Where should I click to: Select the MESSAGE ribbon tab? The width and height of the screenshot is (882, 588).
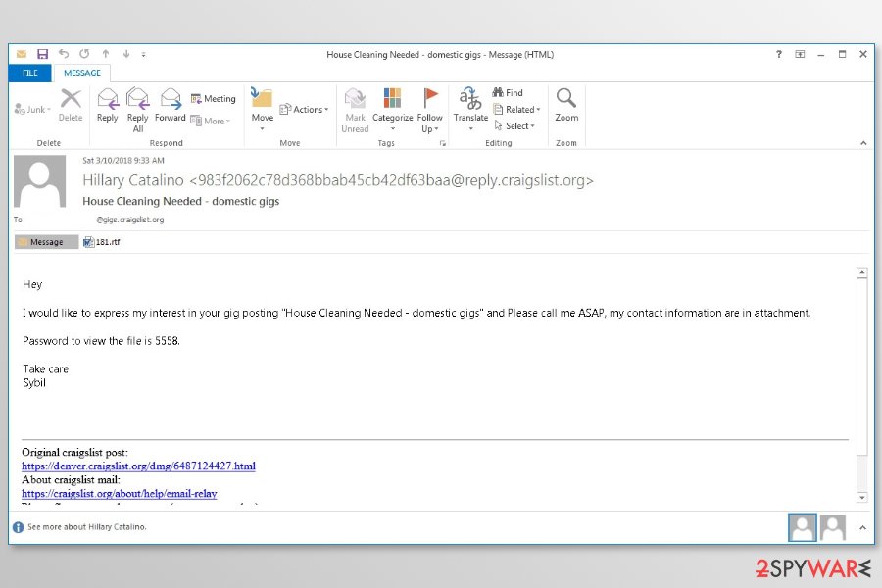(x=82, y=73)
